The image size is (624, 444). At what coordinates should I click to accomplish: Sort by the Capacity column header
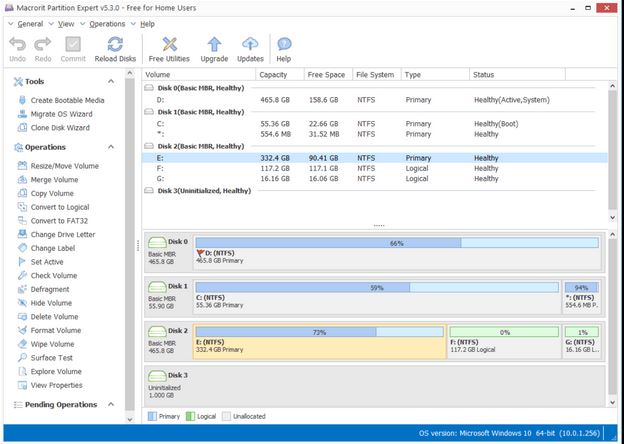pyautogui.click(x=280, y=75)
